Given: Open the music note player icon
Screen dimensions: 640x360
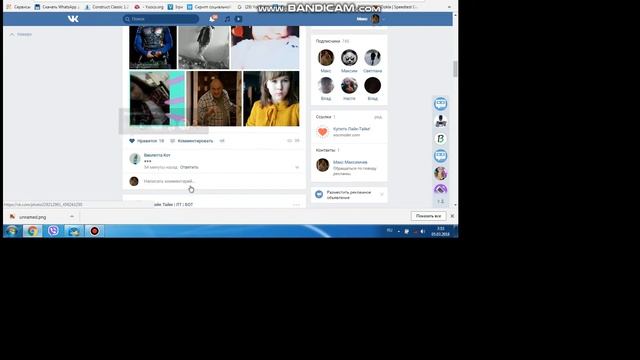Looking at the screenshot, I should 227,19.
